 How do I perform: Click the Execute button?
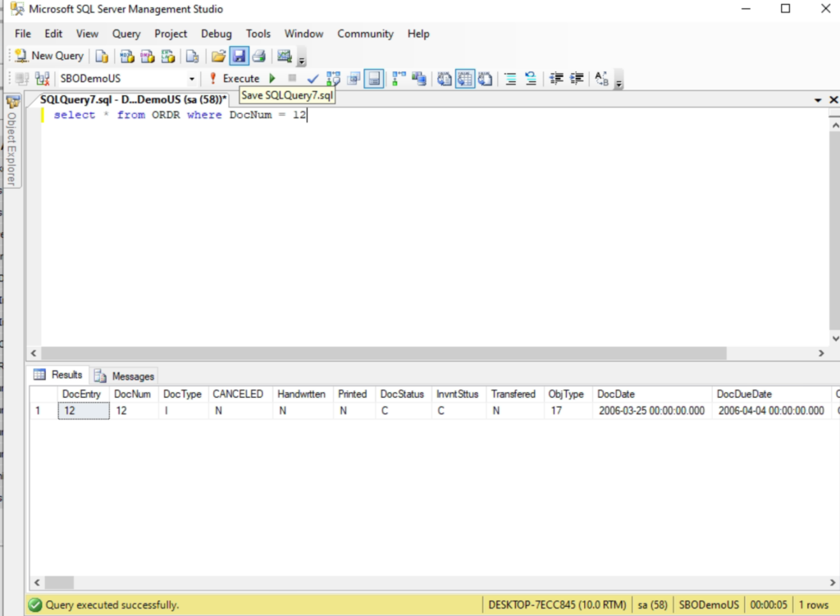(235, 79)
